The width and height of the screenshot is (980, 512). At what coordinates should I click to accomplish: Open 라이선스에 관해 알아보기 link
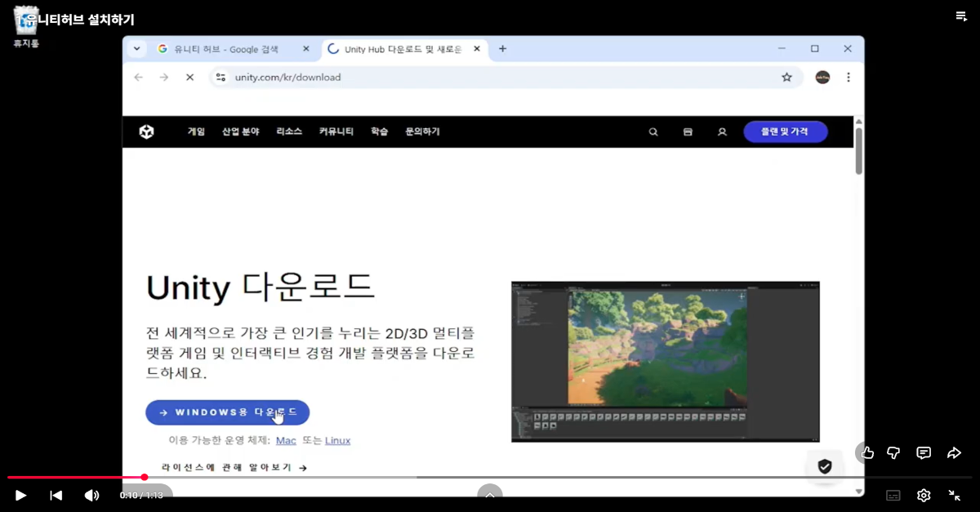click(234, 468)
